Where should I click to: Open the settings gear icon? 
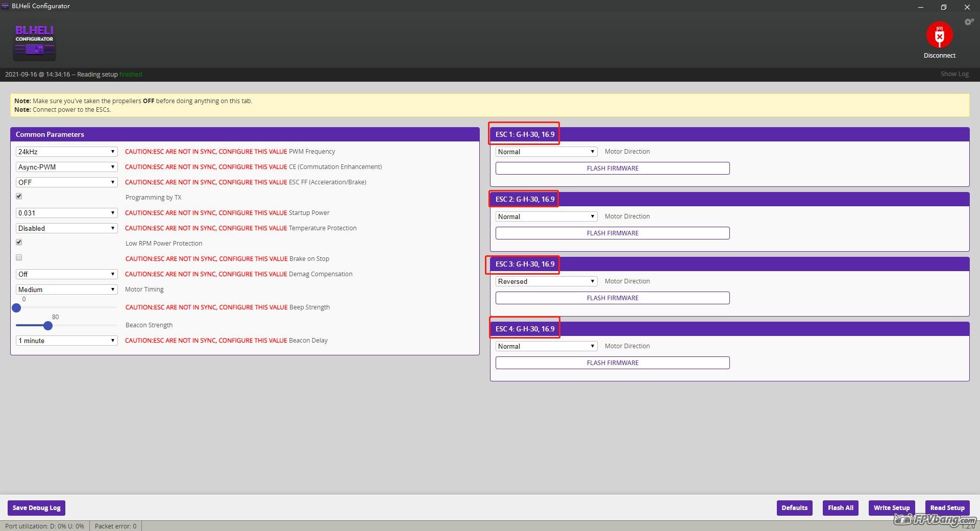(969, 22)
